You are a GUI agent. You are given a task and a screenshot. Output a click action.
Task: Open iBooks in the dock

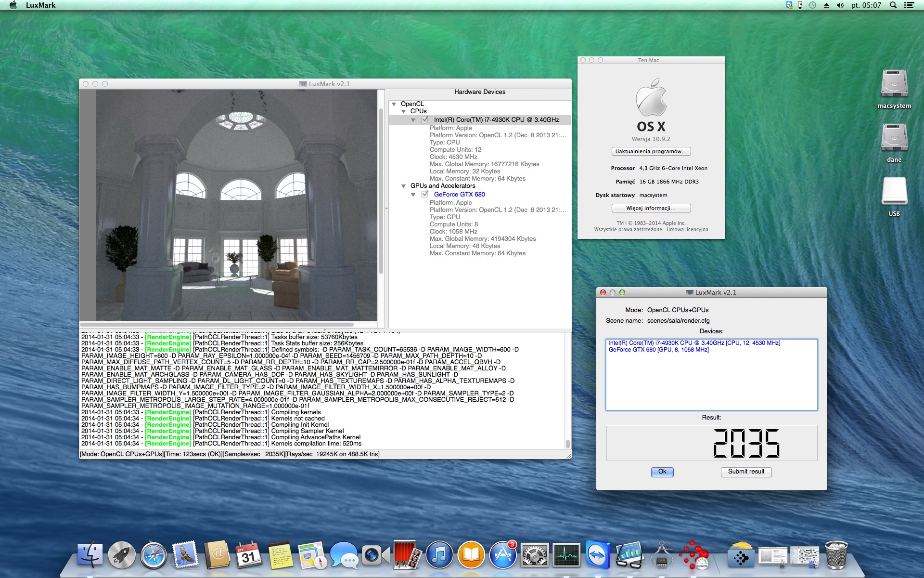click(x=471, y=555)
